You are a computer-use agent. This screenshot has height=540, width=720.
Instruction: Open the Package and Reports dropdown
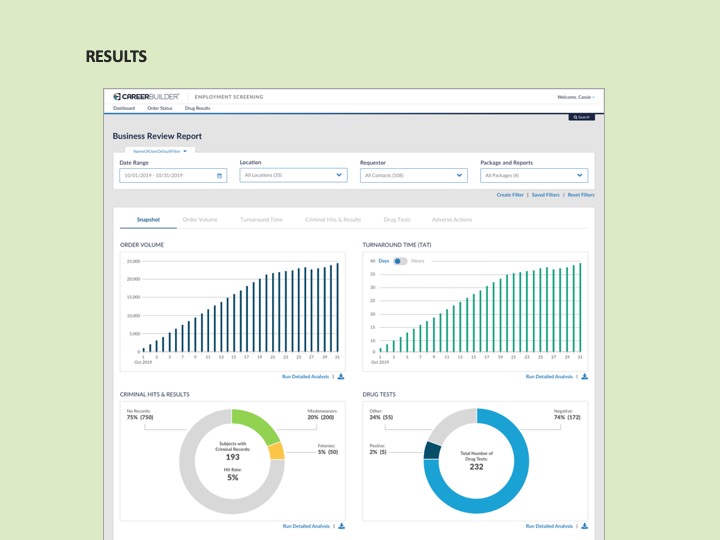(534, 175)
